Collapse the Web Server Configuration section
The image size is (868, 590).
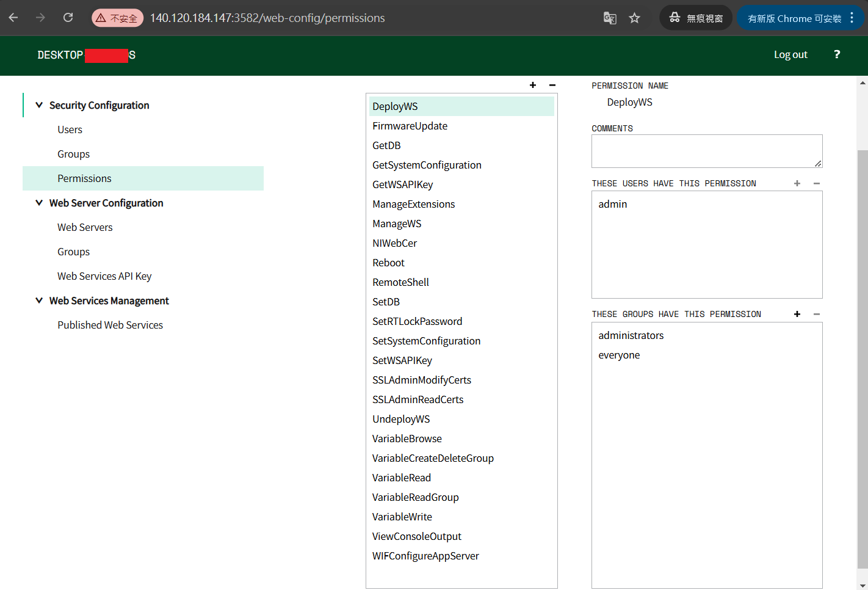[39, 203]
